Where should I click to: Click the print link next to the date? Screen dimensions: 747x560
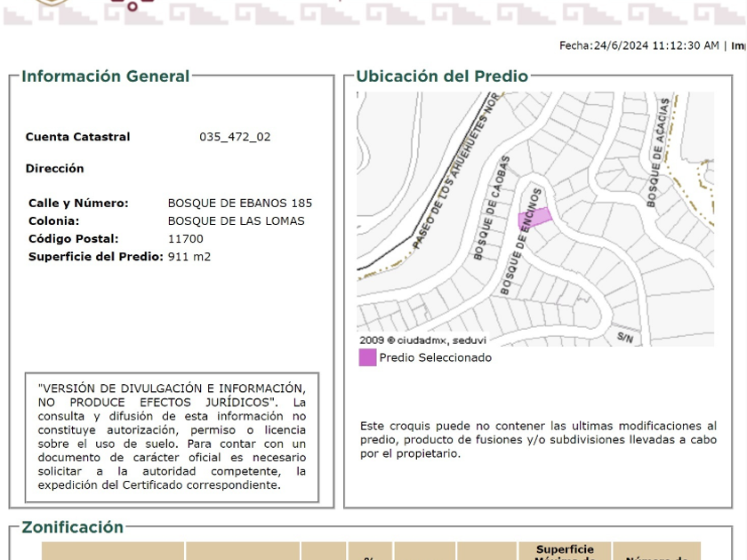[737, 45]
